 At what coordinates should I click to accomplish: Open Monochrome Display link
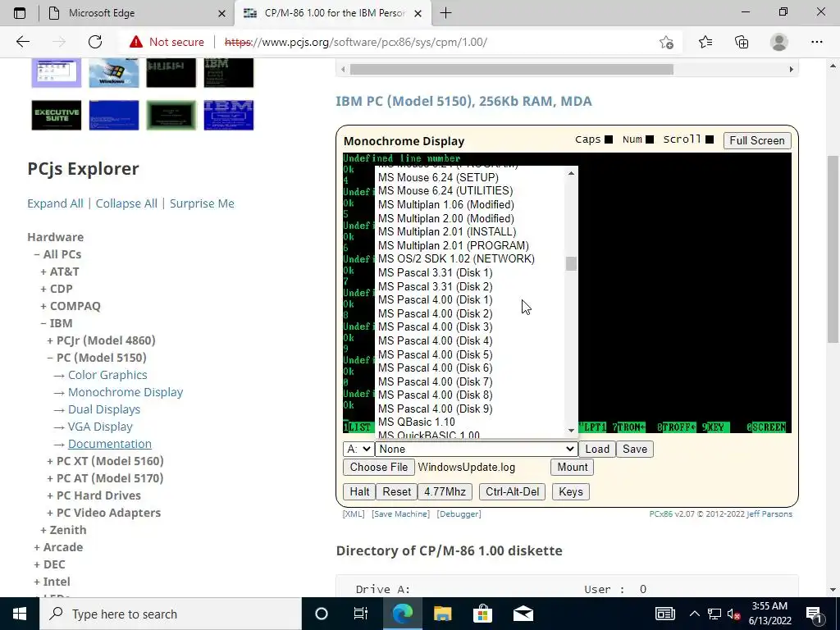[126, 392]
